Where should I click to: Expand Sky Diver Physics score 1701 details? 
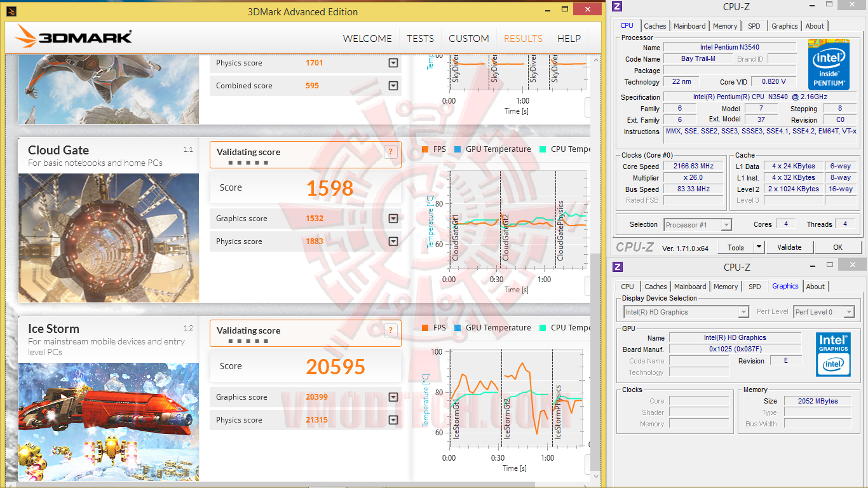click(393, 63)
